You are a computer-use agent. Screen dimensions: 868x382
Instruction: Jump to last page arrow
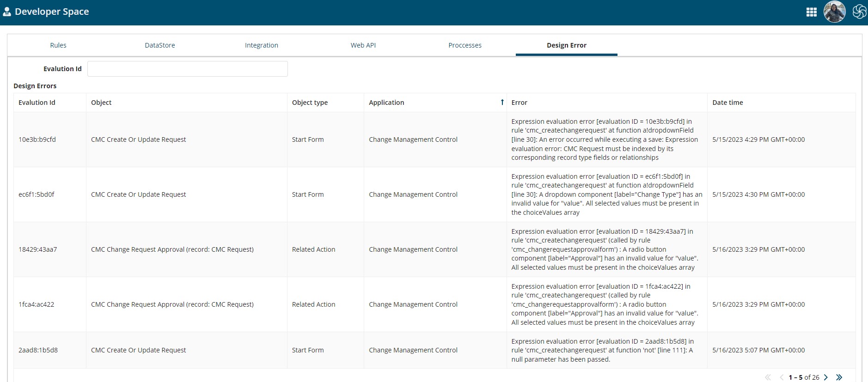pos(839,377)
